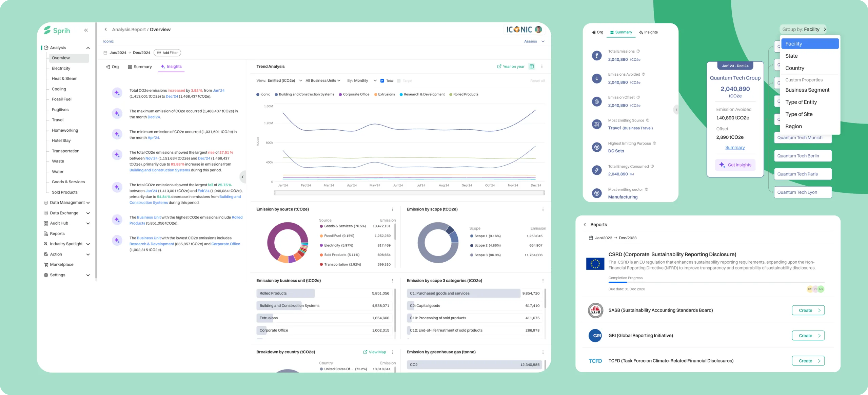
Task: Click Create button for GRI report
Action: coord(808,336)
